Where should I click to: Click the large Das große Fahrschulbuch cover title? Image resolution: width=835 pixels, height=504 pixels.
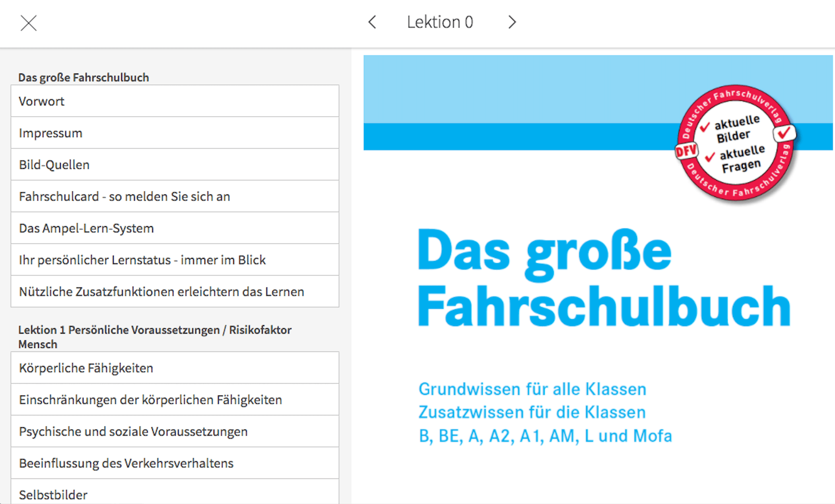(604, 277)
